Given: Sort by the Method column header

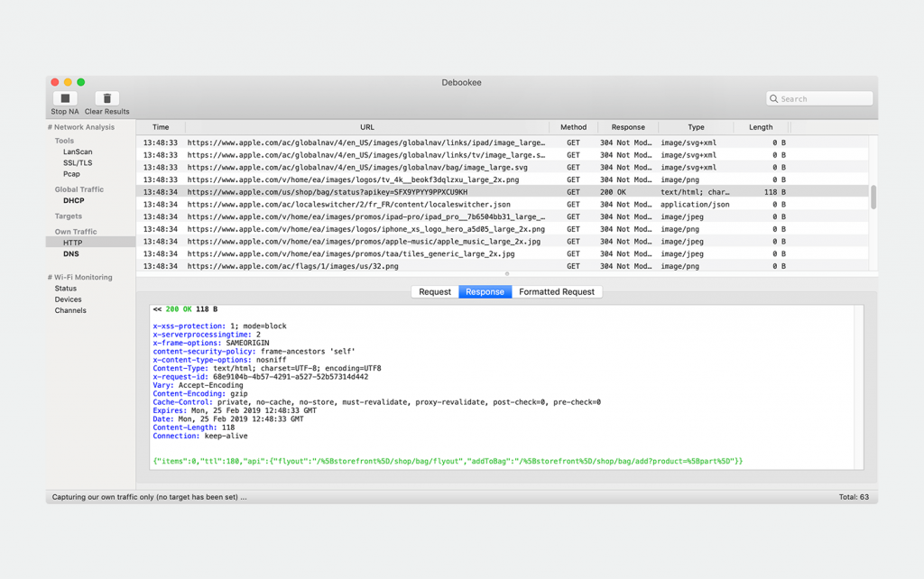Looking at the screenshot, I should click(x=573, y=127).
